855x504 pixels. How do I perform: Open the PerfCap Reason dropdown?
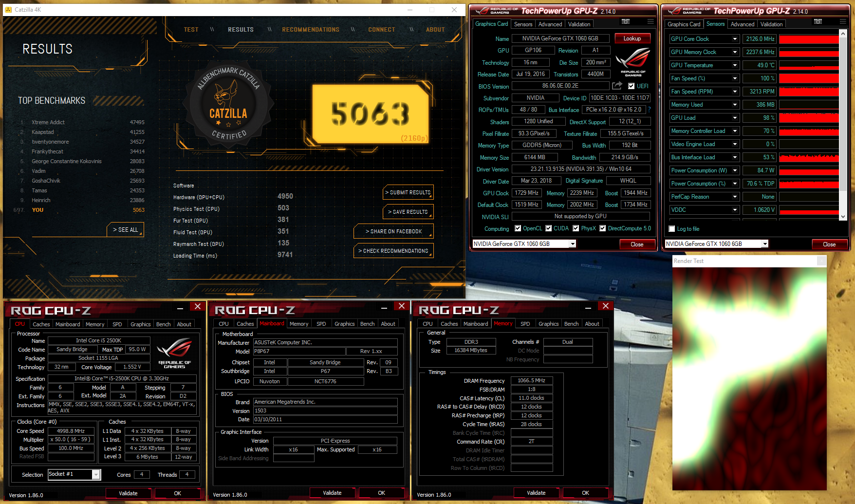click(x=735, y=197)
